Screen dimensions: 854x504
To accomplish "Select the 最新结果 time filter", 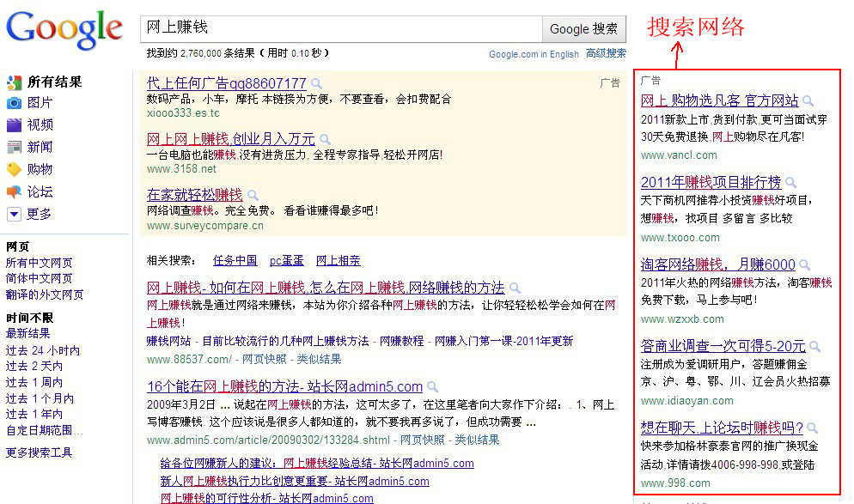I will tap(27, 334).
